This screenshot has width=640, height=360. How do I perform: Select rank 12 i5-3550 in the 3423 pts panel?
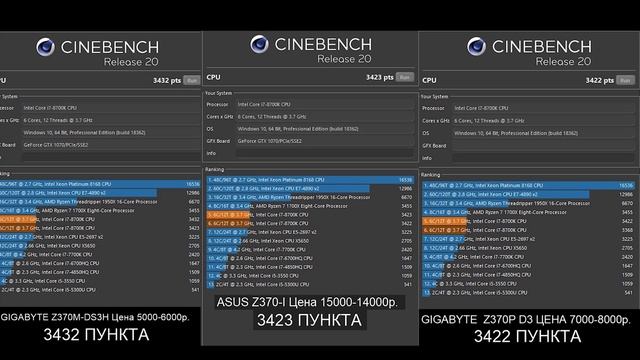click(x=310, y=276)
